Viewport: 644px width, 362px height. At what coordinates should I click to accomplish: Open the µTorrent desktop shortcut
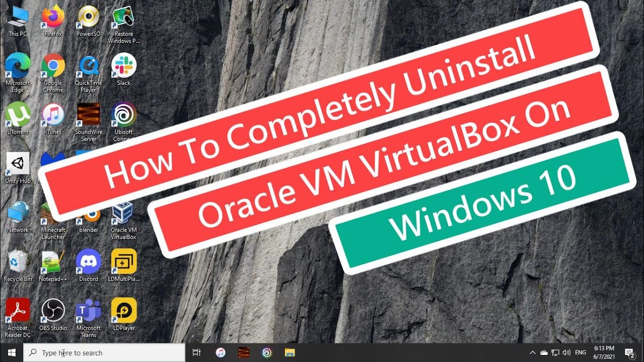tap(18, 119)
